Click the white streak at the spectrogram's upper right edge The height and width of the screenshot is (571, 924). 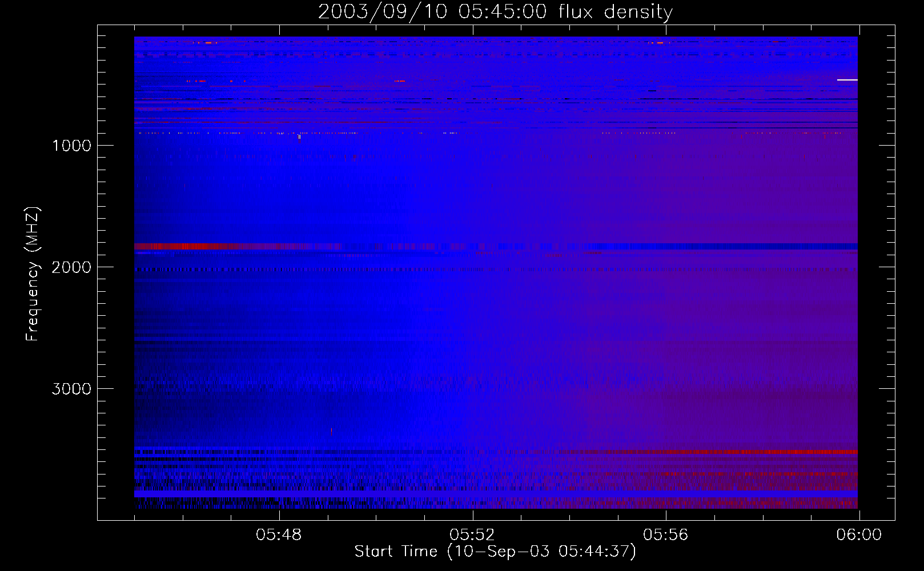point(847,80)
